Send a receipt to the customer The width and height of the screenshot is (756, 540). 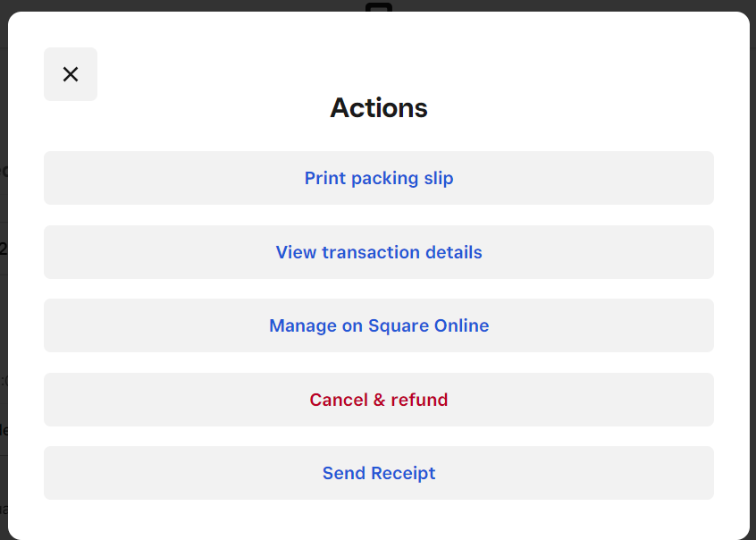pos(379,473)
